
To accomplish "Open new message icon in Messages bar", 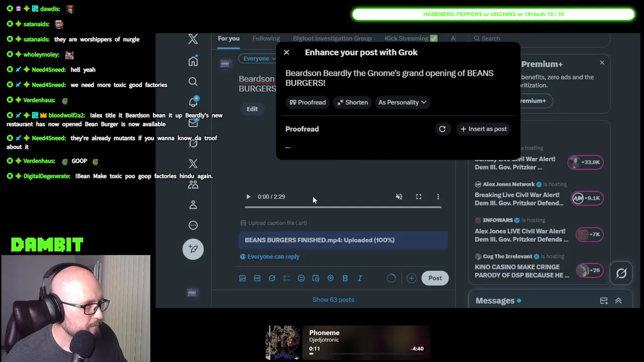I will click(604, 301).
